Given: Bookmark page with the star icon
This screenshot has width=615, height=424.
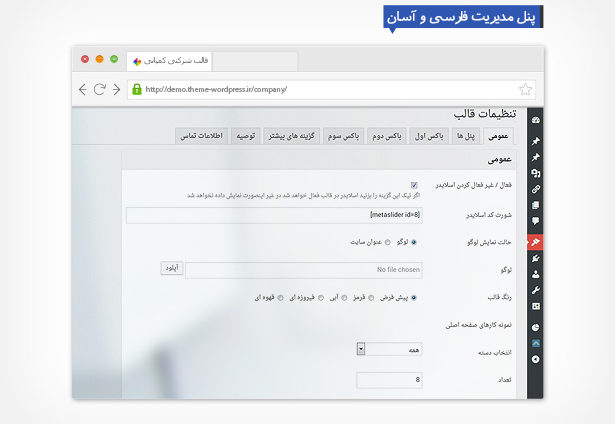Looking at the screenshot, I should coord(526,88).
